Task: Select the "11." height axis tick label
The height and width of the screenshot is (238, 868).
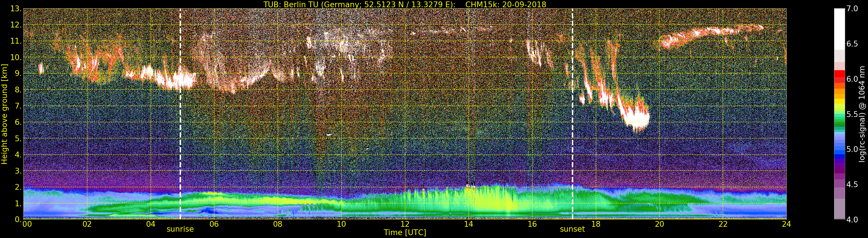Action: coord(16,41)
